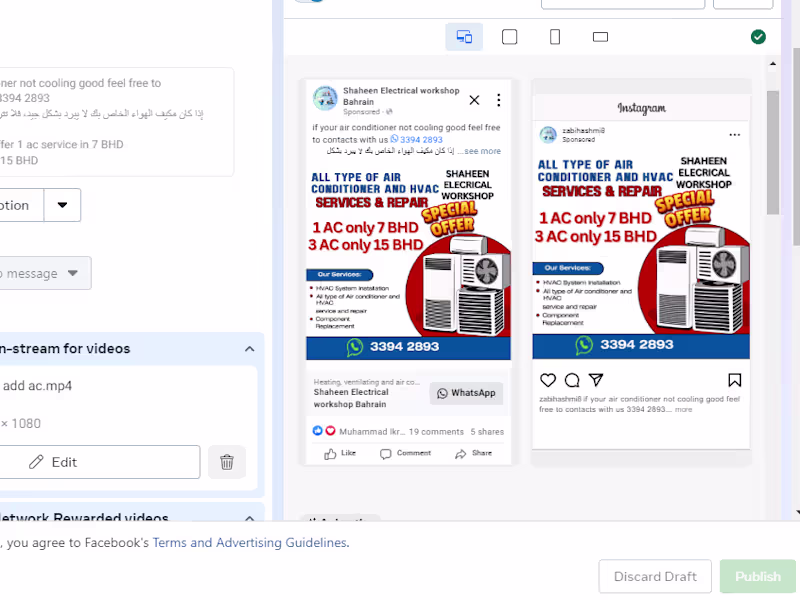Click the Share arrow in Facebook preview
Screen dimensions: 800x600
[x=473, y=453]
